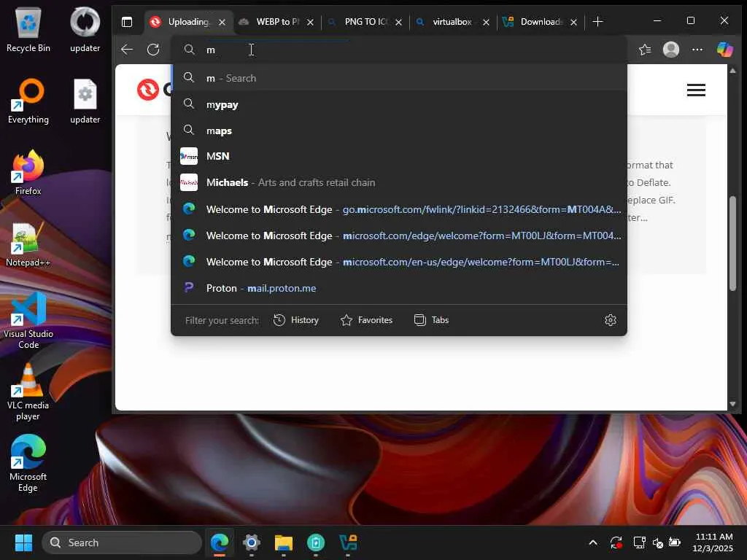This screenshot has width=747, height=560.
Task: Open a new tab with plus button
Action: [x=597, y=22]
